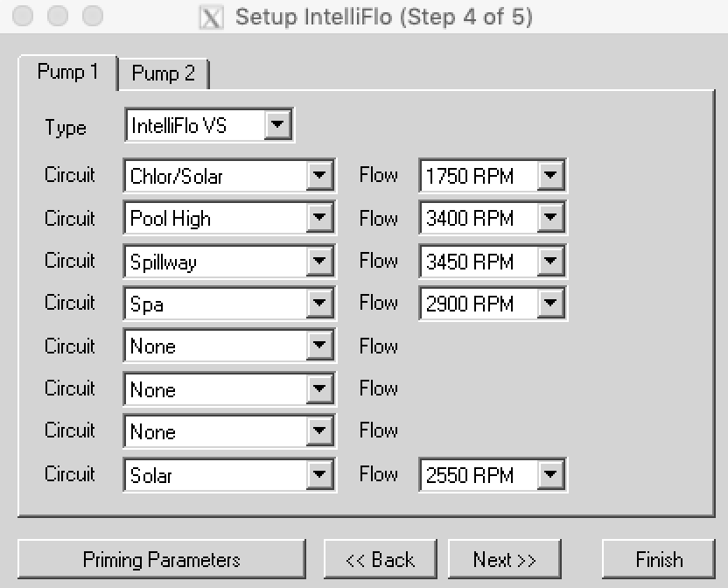Expand the 3450 RPM flow dropdown
728x588 pixels.
[x=550, y=261]
